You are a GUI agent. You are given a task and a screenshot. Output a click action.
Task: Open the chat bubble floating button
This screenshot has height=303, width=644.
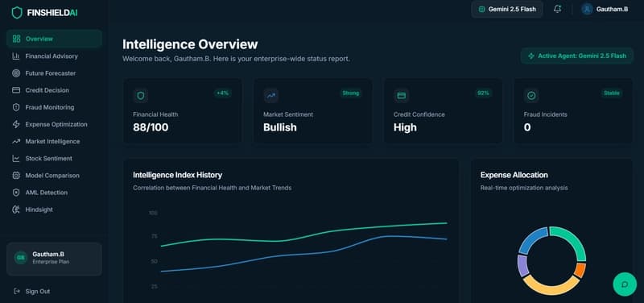click(x=625, y=284)
